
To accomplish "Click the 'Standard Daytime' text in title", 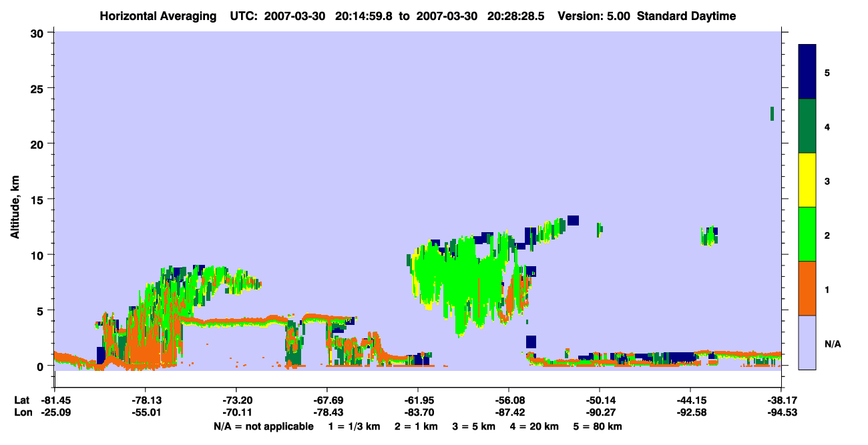I will point(686,16).
